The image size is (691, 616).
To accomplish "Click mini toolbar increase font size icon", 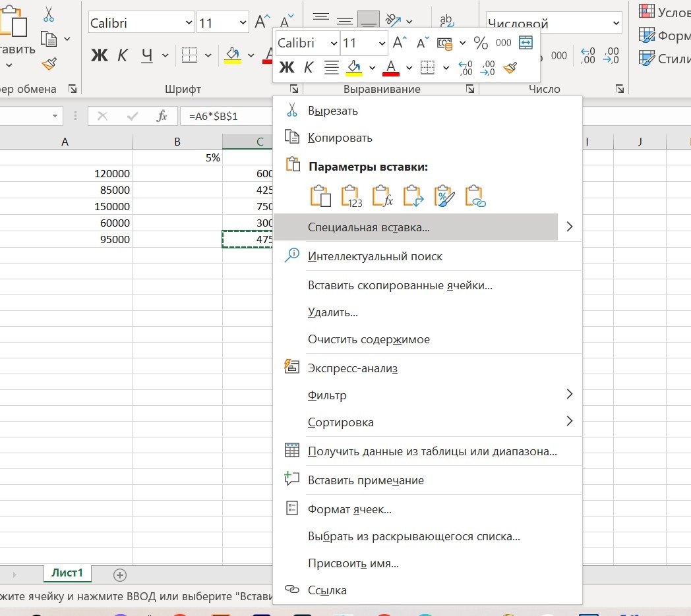I will pyautogui.click(x=400, y=43).
